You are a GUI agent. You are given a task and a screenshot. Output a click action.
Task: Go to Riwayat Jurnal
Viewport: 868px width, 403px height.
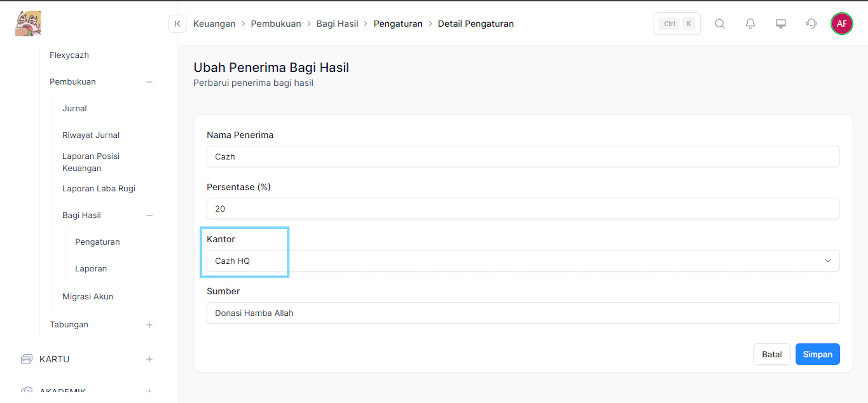91,135
